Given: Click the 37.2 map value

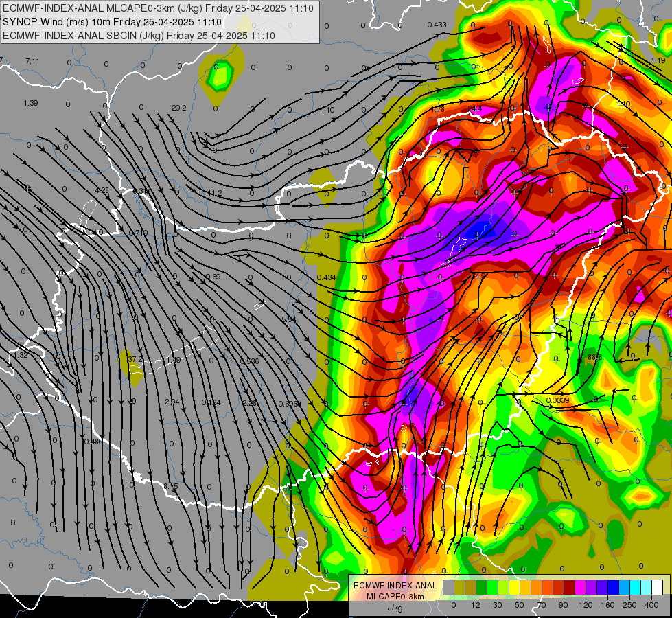Looking at the screenshot, I should [x=135, y=359].
